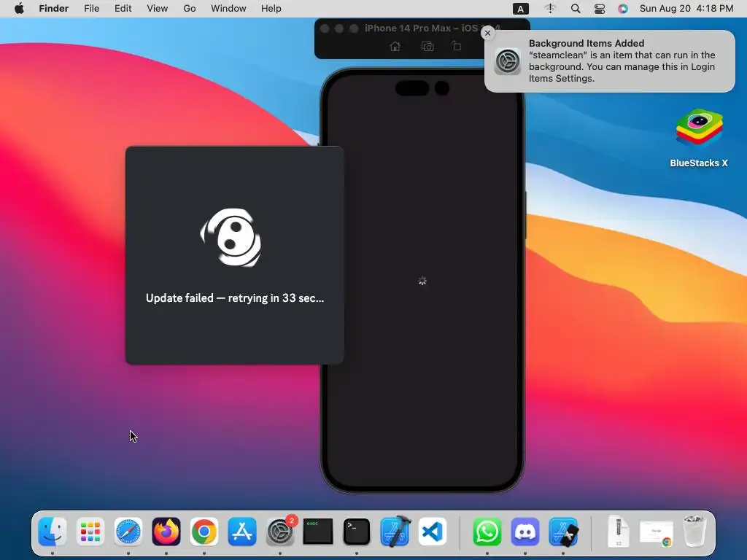Activate Siri from the menu bar
The image size is (747, 560).
[x=623, y=9]
